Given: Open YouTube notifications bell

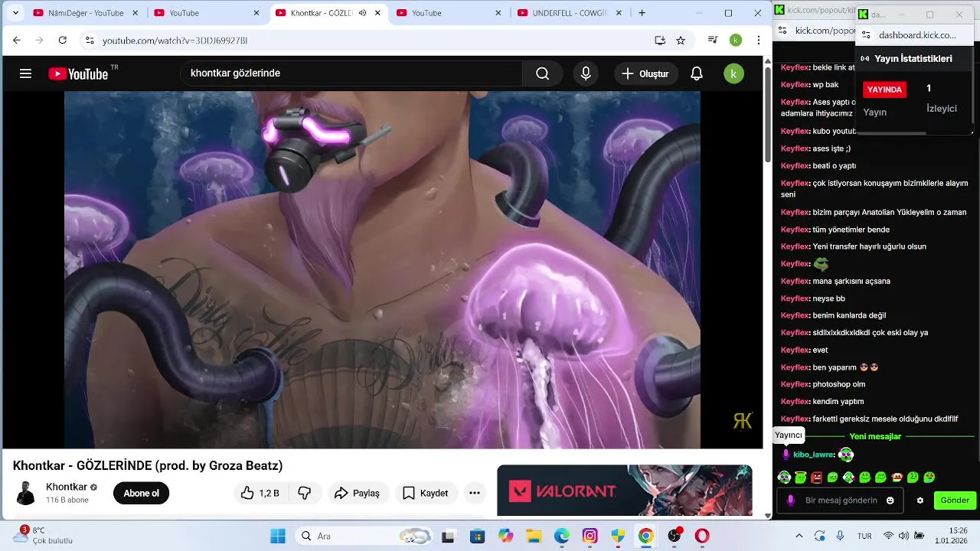Looking at the screenshot, I should 697,73.
